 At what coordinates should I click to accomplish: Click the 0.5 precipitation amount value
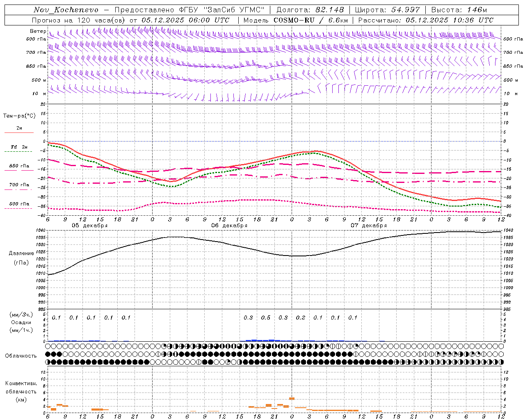click(x=266, y=318)
